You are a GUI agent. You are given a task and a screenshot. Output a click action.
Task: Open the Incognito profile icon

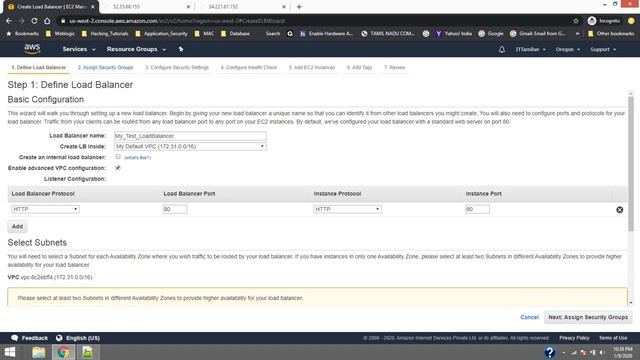(592, 21)
